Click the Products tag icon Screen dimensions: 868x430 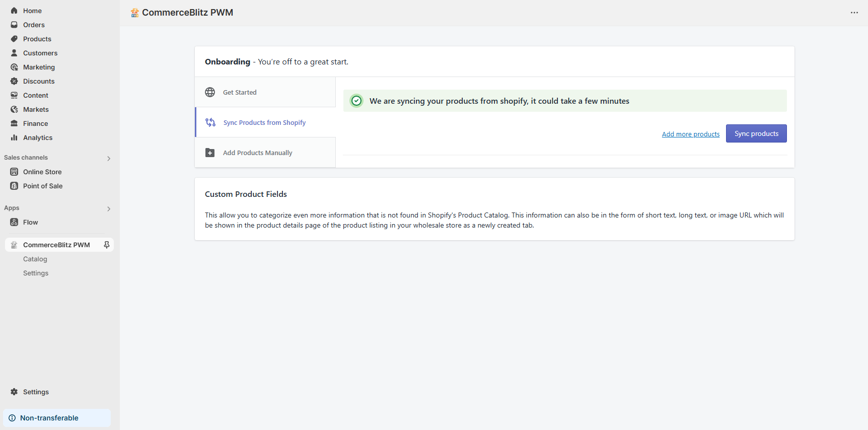click(14, 39)
